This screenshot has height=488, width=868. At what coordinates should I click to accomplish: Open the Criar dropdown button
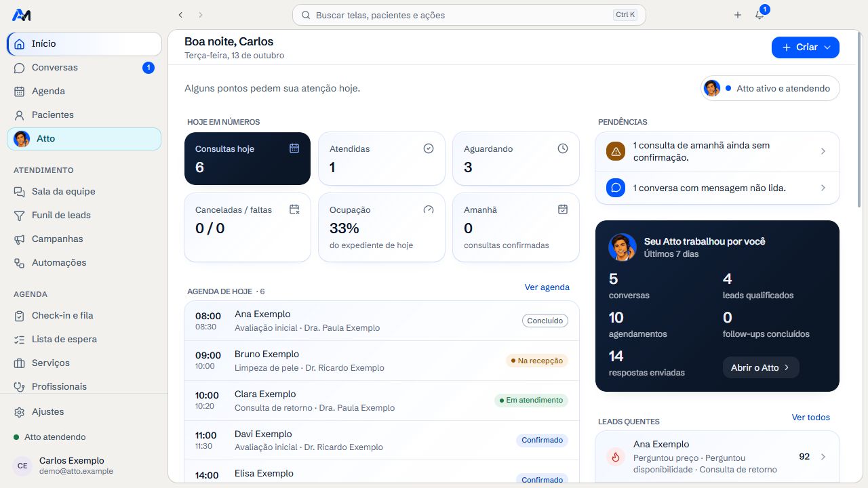(x=806, y=47)
